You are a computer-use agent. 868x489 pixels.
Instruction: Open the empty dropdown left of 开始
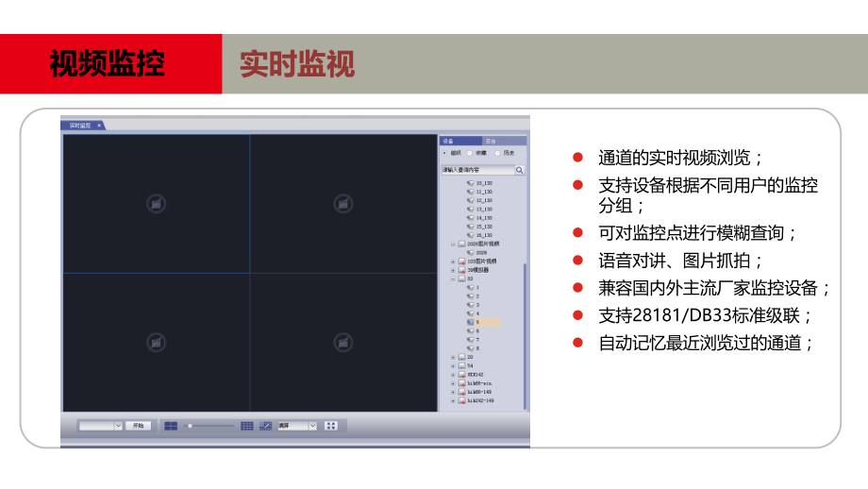pyautogui.click(x=100, y=426)
